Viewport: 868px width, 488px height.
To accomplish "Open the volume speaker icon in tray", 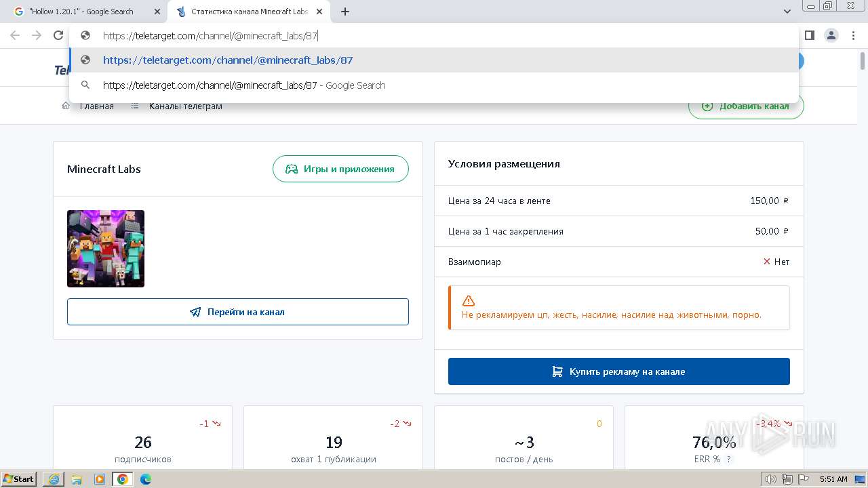I will [771, 479].
